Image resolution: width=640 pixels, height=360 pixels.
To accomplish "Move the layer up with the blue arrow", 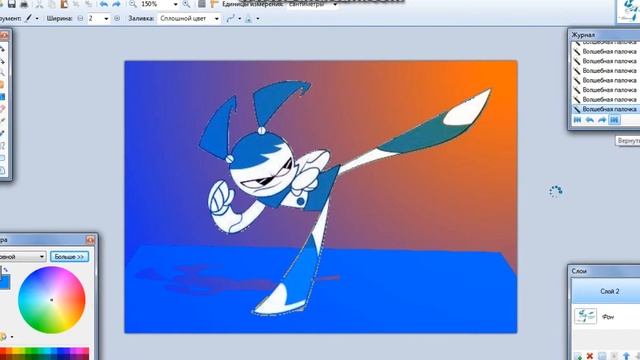I will pos(627,356).
